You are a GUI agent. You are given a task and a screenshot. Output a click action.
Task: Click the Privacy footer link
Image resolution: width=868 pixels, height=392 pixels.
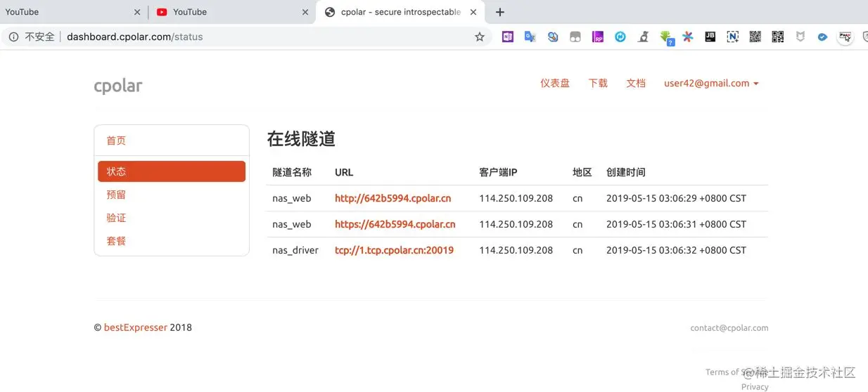(755, 387)
